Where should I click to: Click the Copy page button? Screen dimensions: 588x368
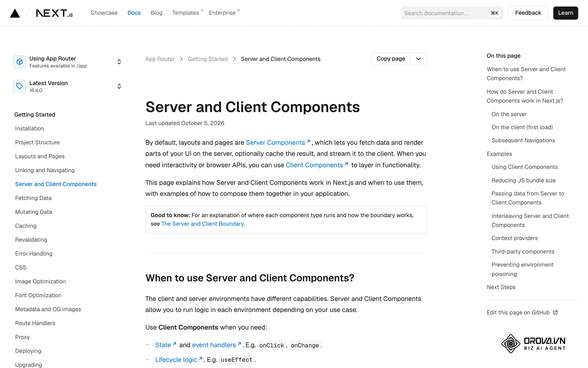coord(391,59)
